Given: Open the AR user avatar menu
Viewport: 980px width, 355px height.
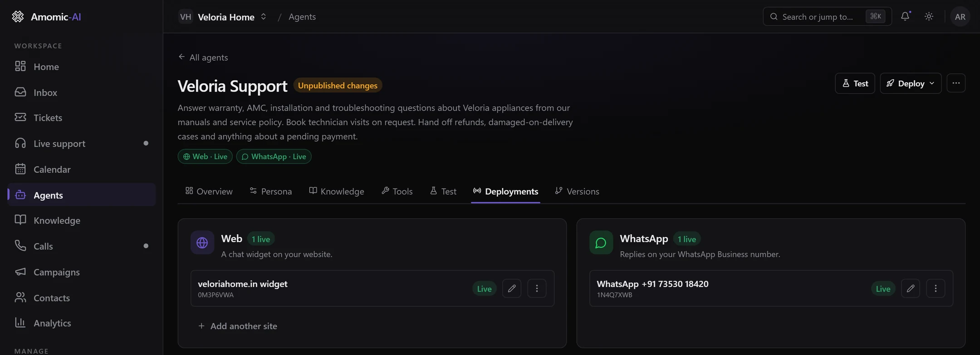Looking at the screenshot, I should click(x=960, y=17).
